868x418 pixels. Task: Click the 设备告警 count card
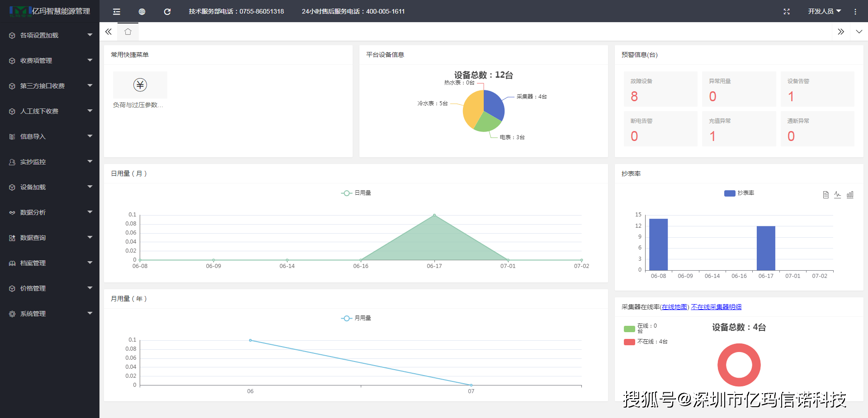(817, 89)
